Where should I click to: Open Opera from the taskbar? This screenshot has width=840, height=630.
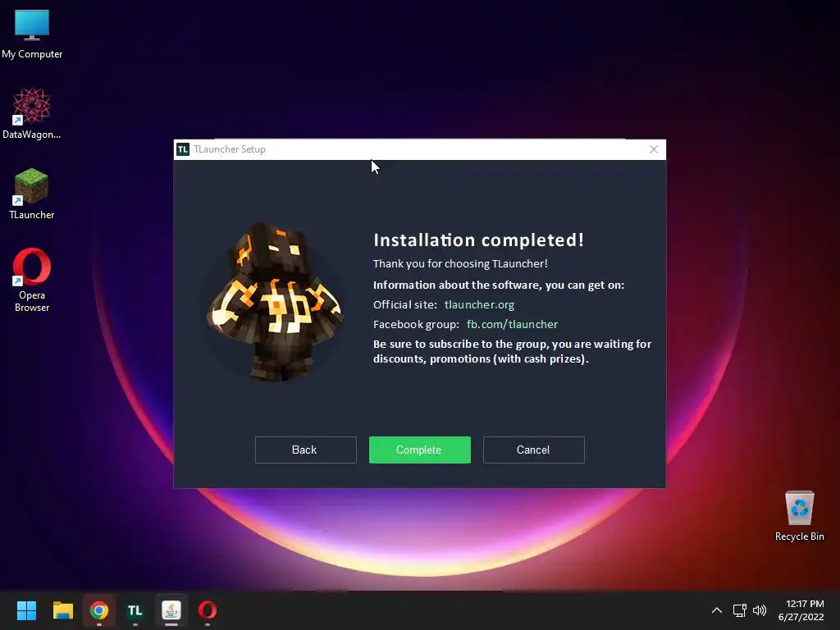click(x=208, y=610)
